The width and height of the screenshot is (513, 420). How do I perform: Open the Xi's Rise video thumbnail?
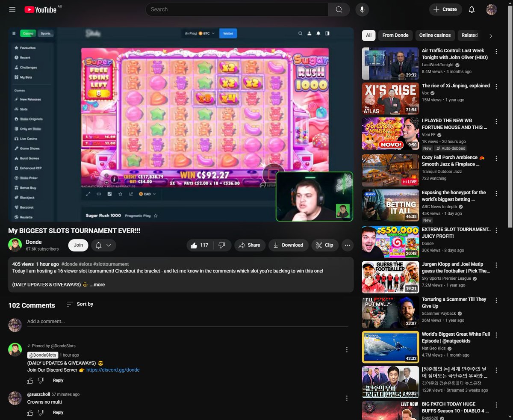[390, 99]
